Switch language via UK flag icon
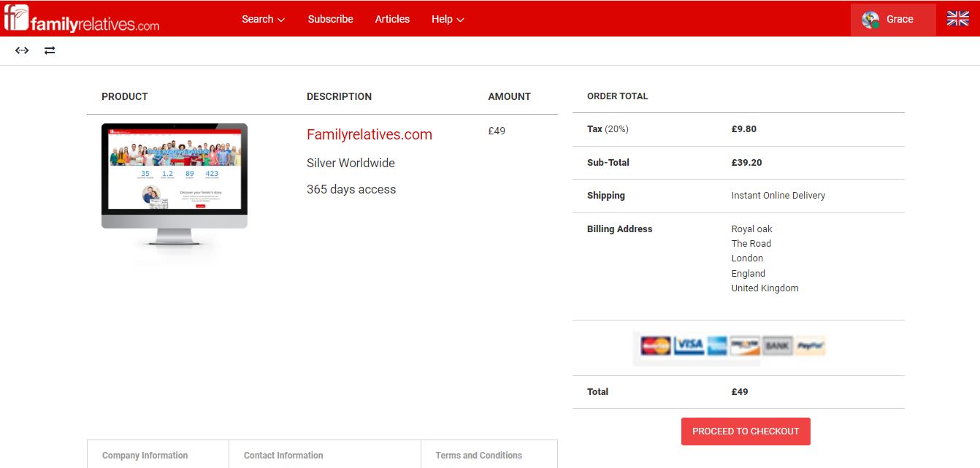The width and height of the screenshot is (980, 468). pos(958,19)
